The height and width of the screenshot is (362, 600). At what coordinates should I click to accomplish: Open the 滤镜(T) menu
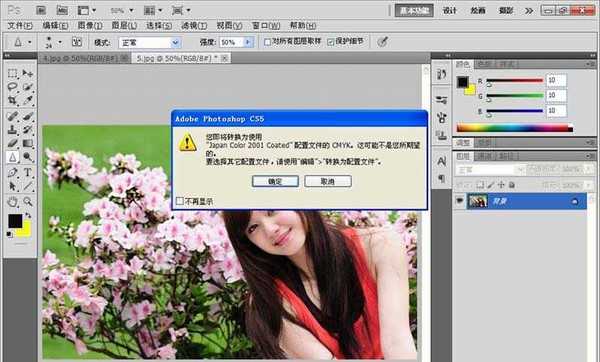(194, 26)
